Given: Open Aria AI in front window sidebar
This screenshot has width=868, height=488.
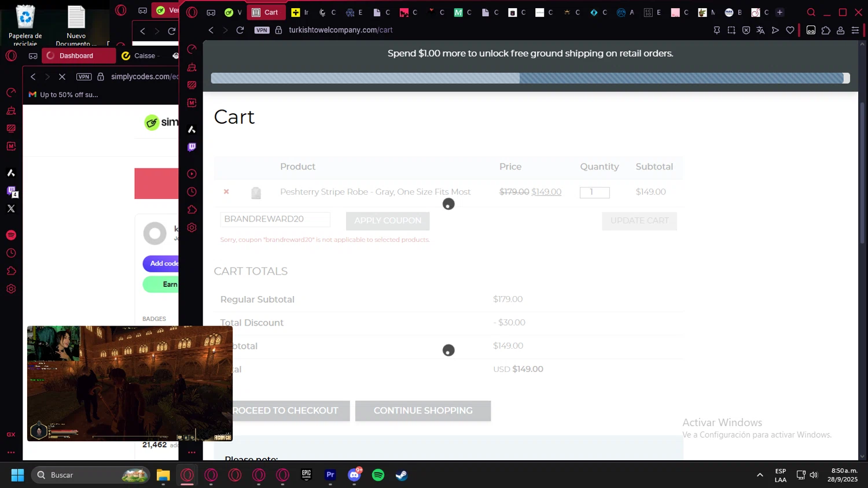Looking at the screenshot, I should point(192,130).
